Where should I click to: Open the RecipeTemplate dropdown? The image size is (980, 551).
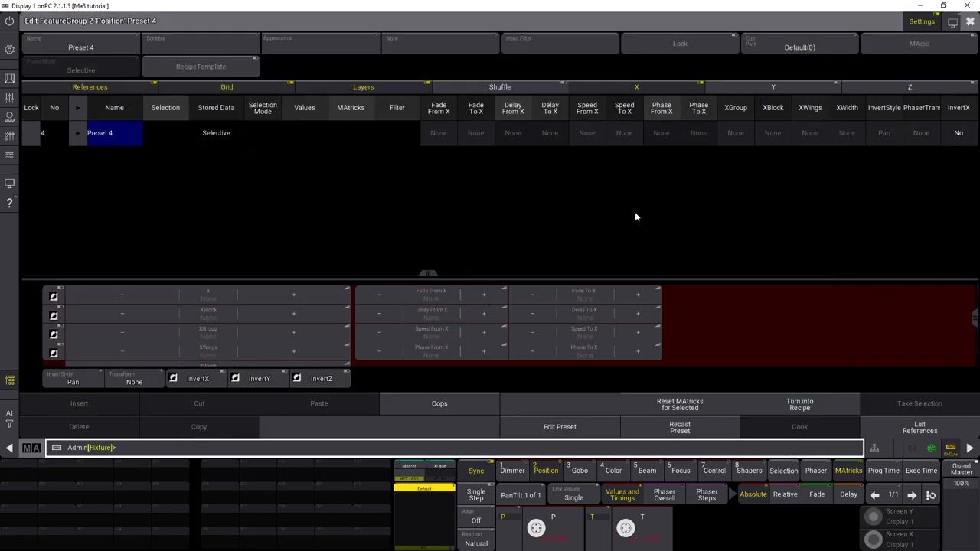coord(201,67)
